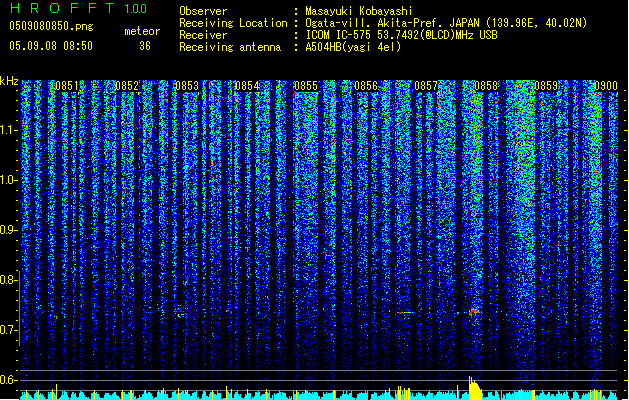Click the 0.7 kHz frequency axis label

pyautogui.click(x=8, y=330)
